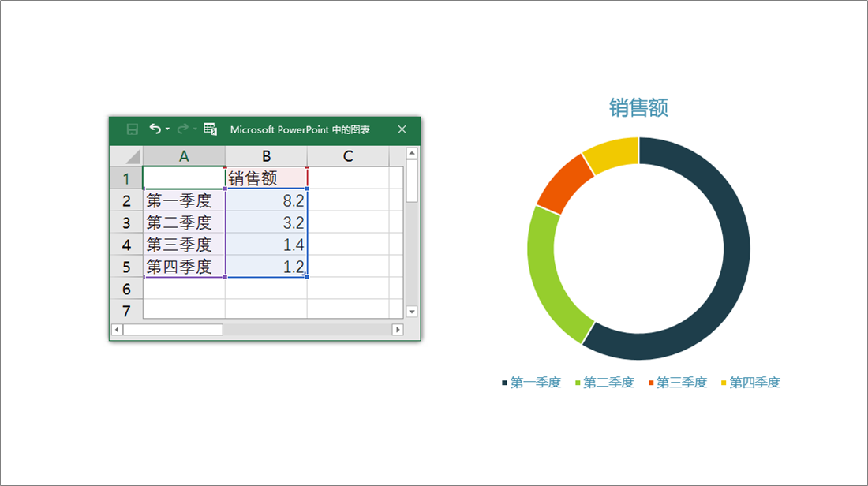Select the chart title 销售额
868x486 pixels.
pos(638,107)
